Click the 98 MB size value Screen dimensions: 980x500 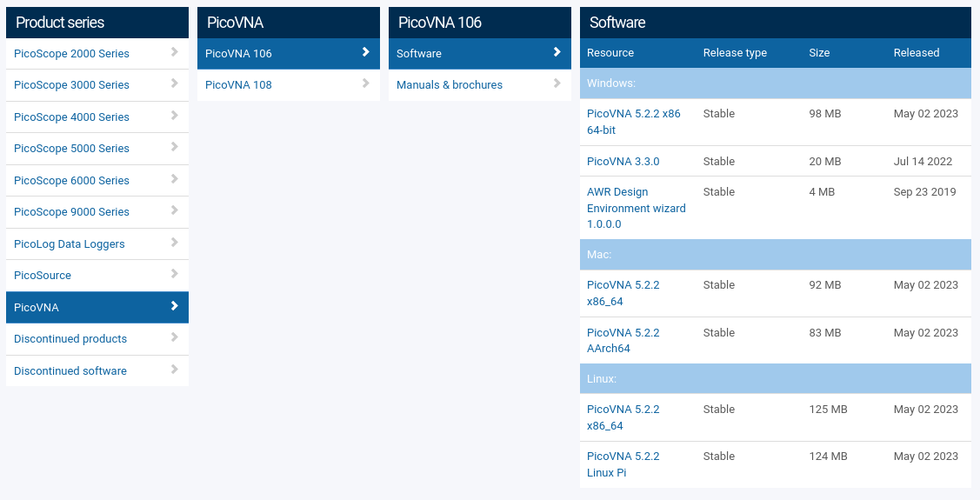coord(825,114)
